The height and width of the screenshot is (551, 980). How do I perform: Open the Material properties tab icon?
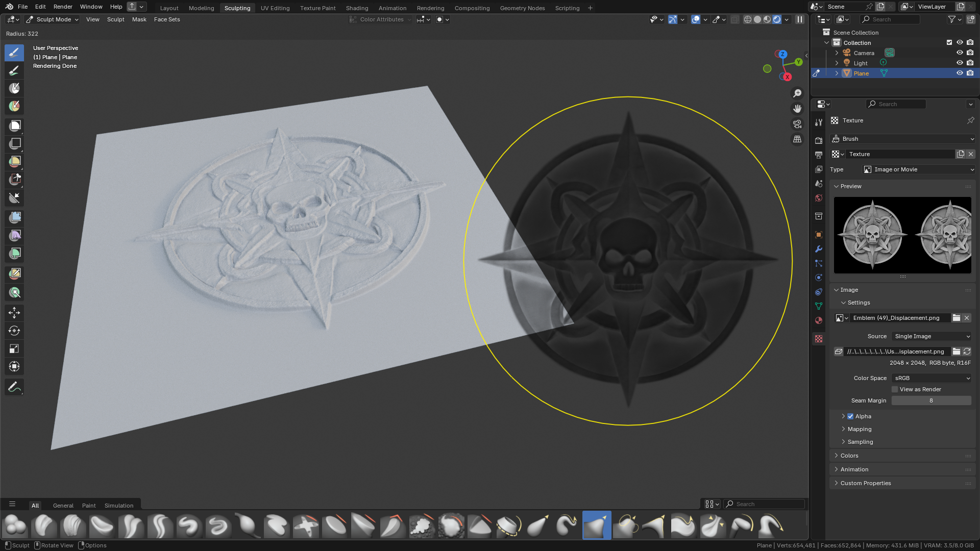coord(819,320)
